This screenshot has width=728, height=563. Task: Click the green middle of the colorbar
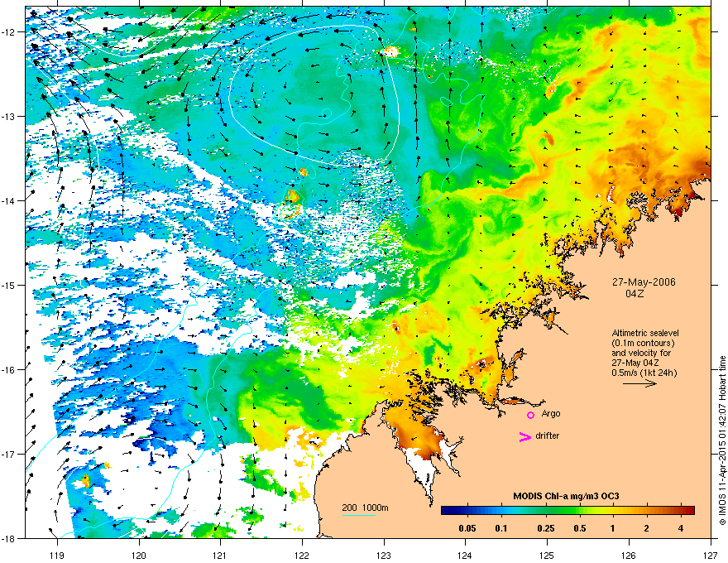click(568, 511)
